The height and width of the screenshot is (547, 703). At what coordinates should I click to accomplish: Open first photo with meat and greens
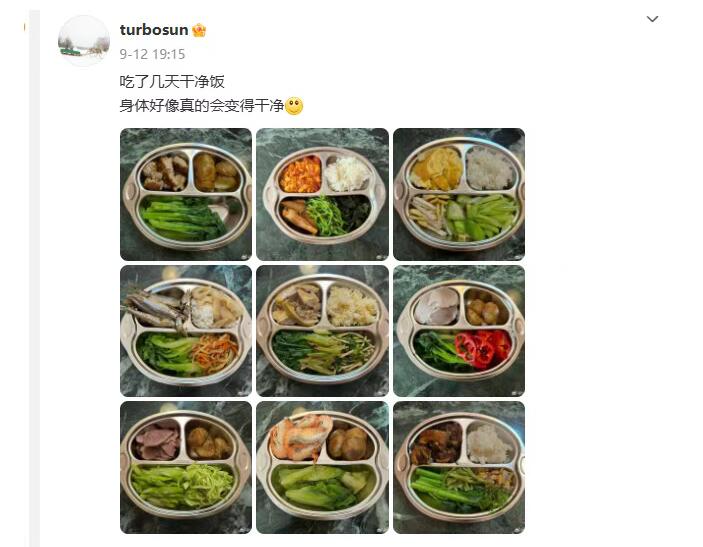[x=186, y=194]
